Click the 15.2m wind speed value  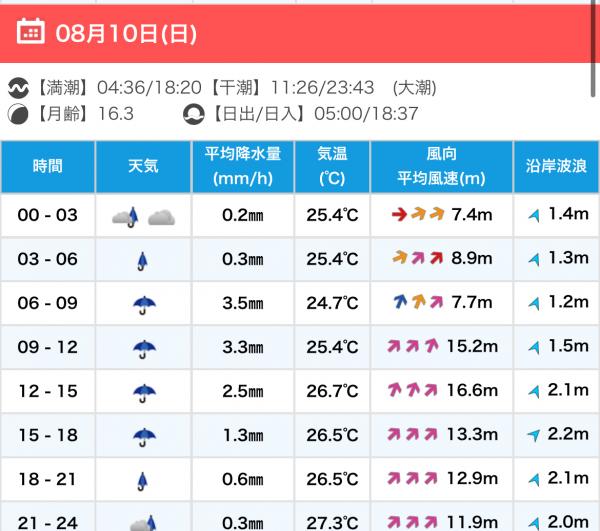pos(473,346)
